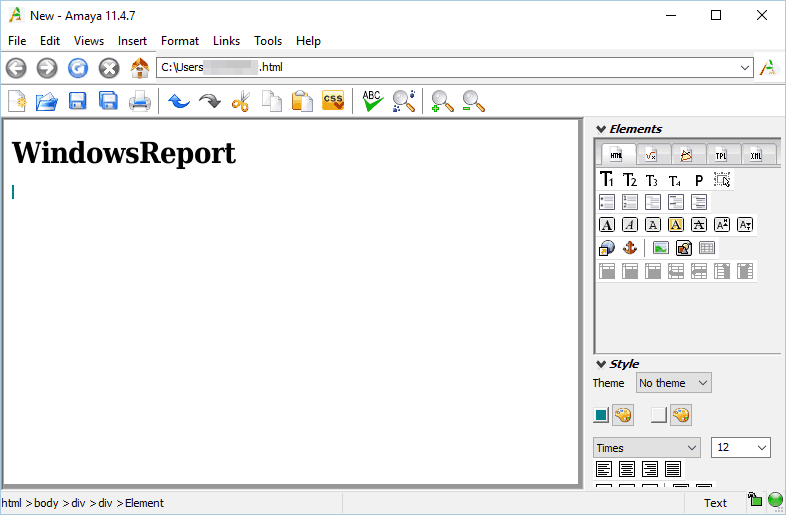The height and width of the screenshot is (515, 786).
Task: Insert a paragraph with the P icon
Action: [699, 180]
